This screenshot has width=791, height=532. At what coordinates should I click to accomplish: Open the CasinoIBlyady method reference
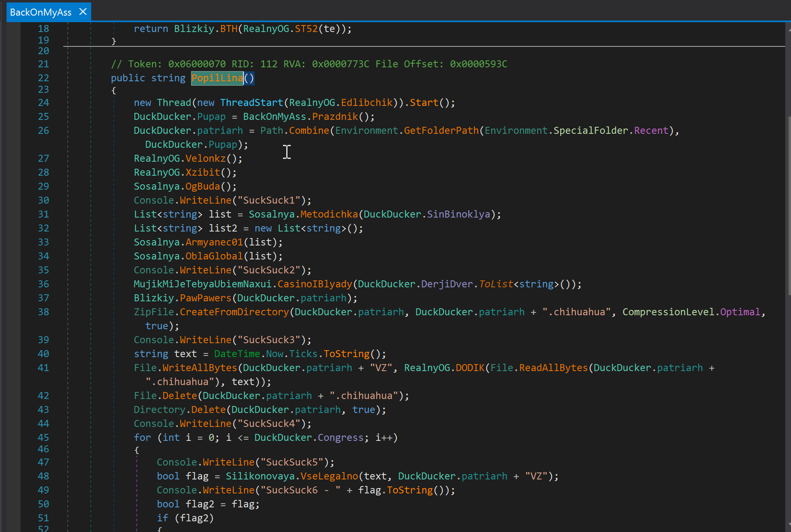click(315, 284)
